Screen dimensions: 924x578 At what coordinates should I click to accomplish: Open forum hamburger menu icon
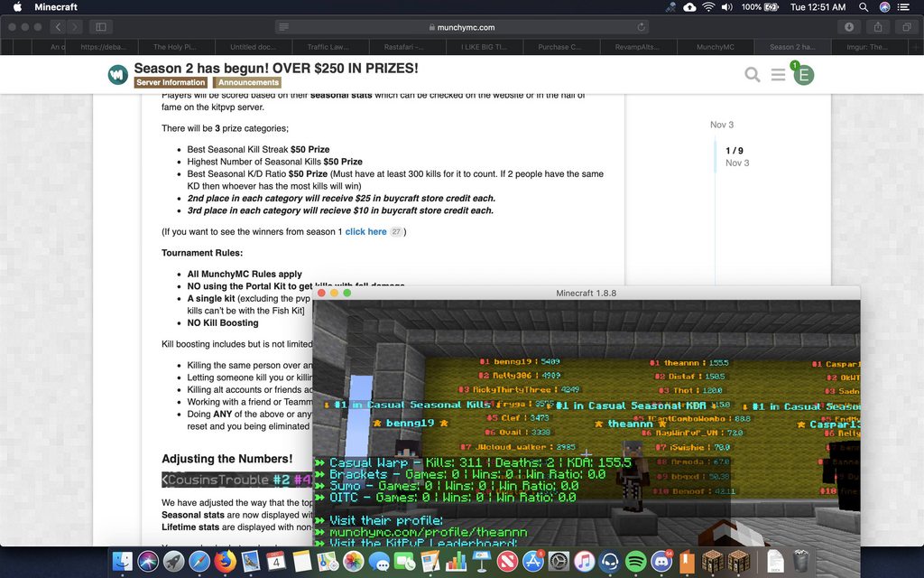click(x=778, y=74)
